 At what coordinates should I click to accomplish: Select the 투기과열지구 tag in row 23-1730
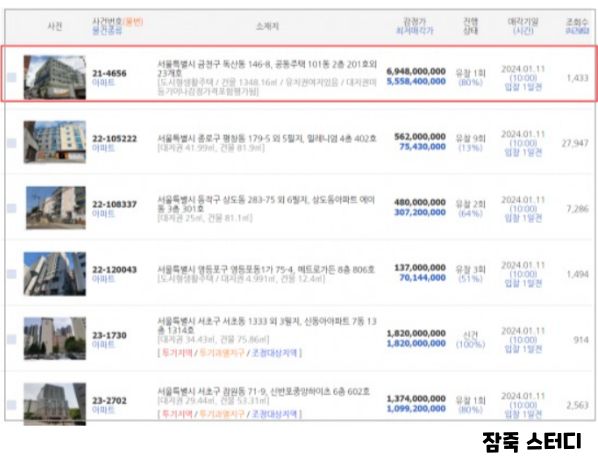222,353
